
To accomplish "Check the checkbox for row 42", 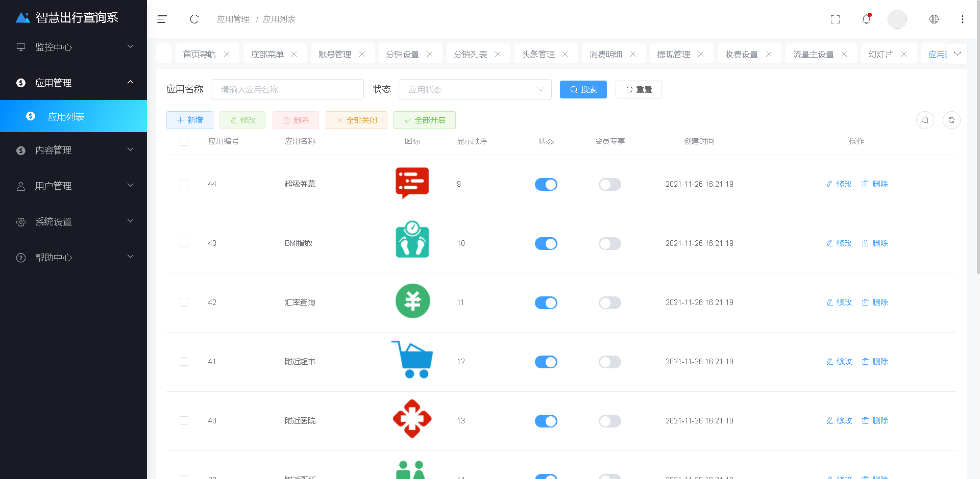I will (x=184, y=302).
